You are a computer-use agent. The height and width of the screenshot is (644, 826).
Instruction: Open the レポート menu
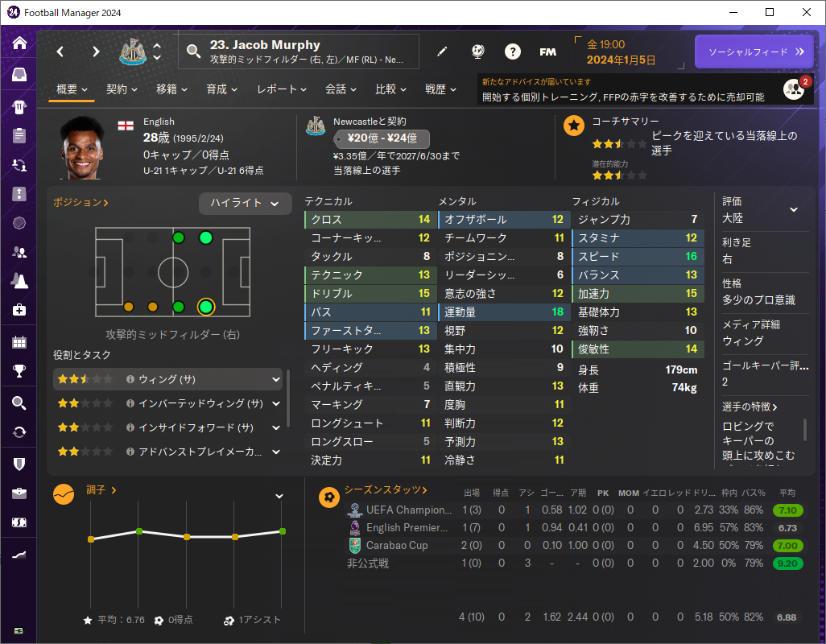coord(282,89)
